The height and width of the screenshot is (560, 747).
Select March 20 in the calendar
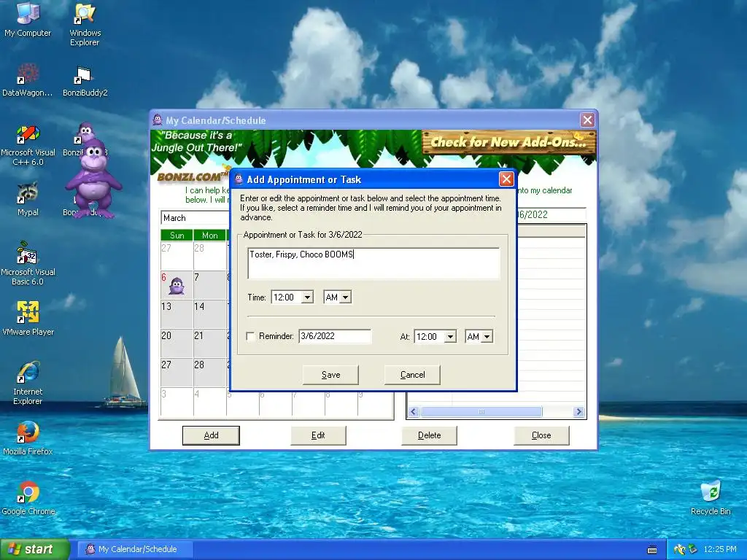click(177, 343)
